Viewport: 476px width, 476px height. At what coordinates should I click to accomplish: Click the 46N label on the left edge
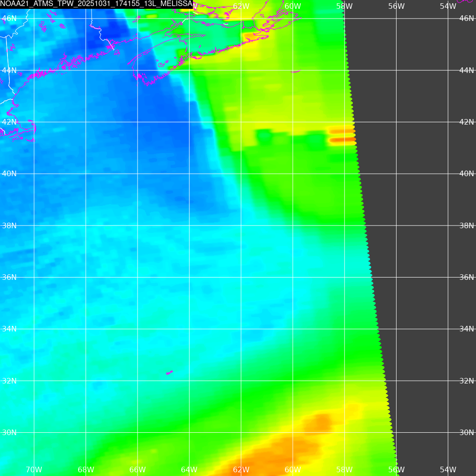(x=9, y=18)
